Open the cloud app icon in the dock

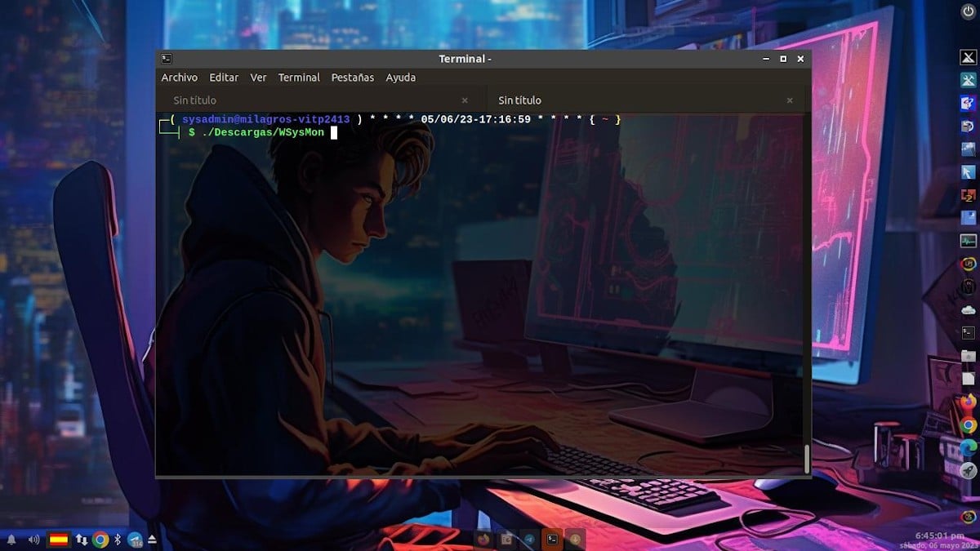click(968, 310)
